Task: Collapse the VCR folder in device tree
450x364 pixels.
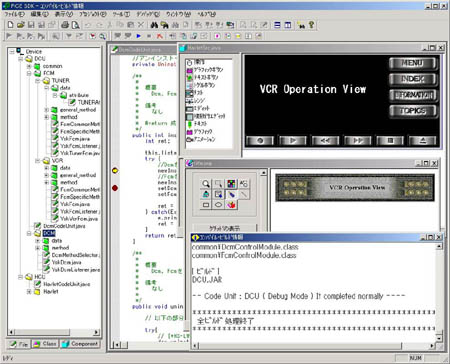Action: click(37, 161)
